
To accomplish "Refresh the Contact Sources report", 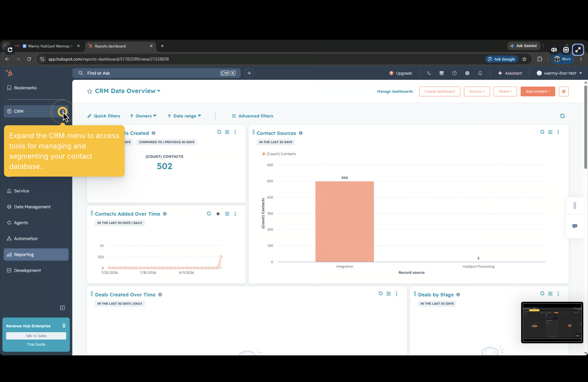I will [542, 132].
